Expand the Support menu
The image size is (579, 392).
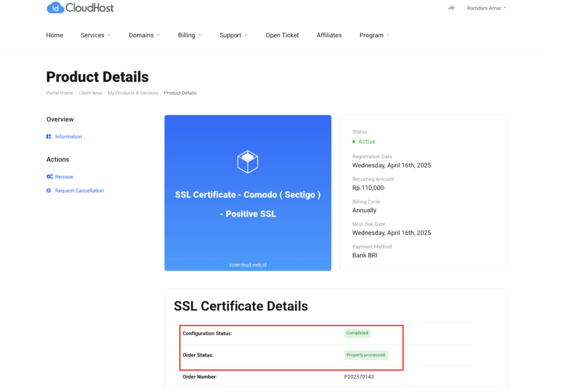pos(233,35)
